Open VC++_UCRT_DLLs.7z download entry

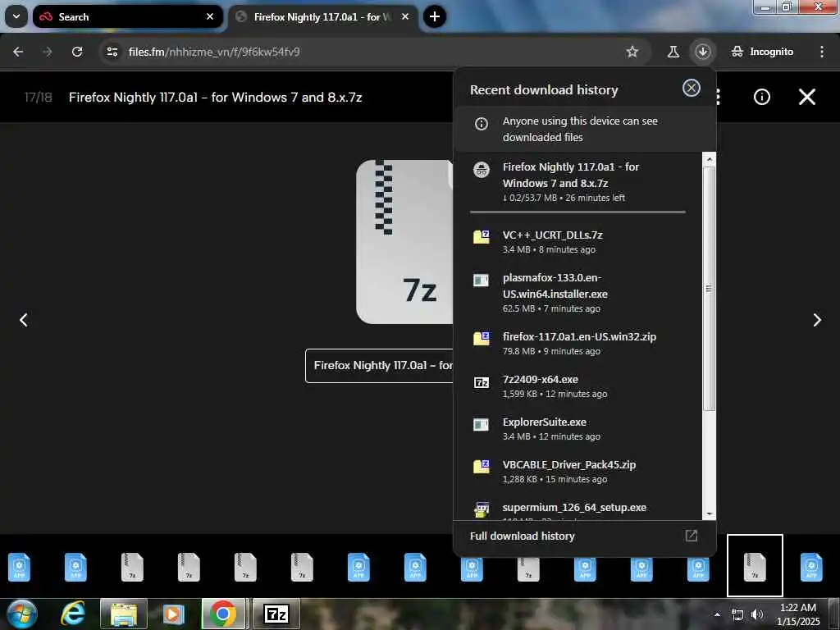577,242
